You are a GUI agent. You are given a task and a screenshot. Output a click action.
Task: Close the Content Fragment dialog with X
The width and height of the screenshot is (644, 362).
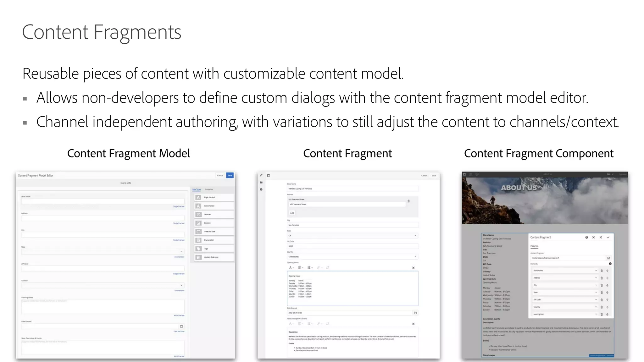tap(601, 237)
